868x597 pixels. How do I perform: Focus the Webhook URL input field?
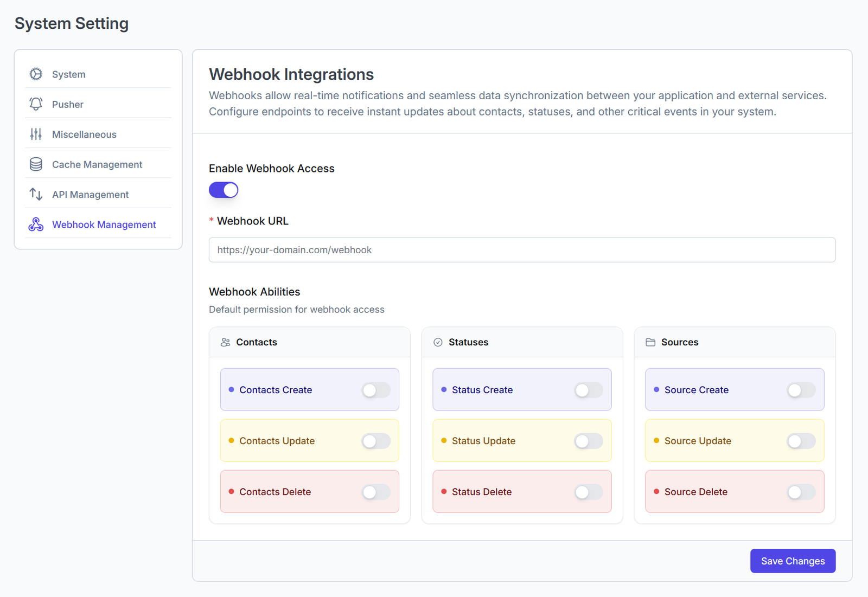(x=522, y=250)
